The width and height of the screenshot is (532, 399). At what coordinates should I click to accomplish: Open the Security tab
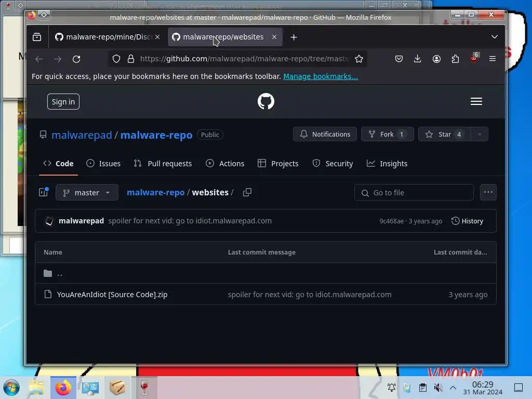[332, 164]
